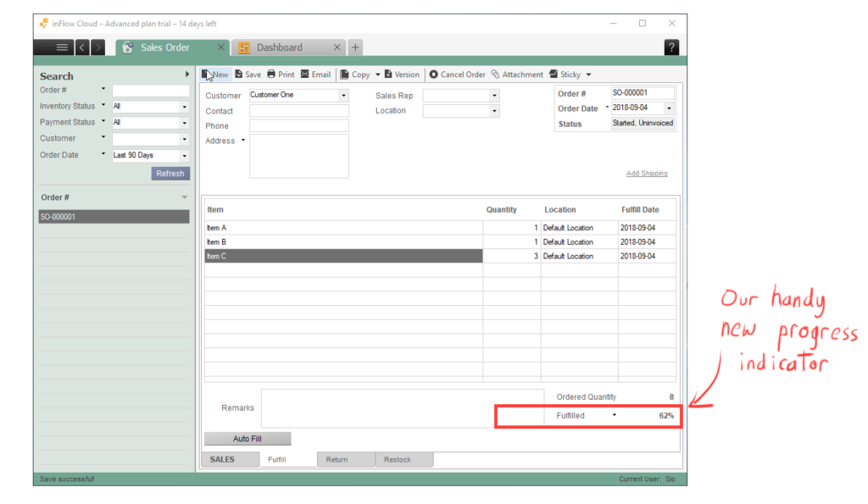Screen dimensions: 868x504
Task: Switch to the Fulfill bottom tab
Action: (288, 460)
